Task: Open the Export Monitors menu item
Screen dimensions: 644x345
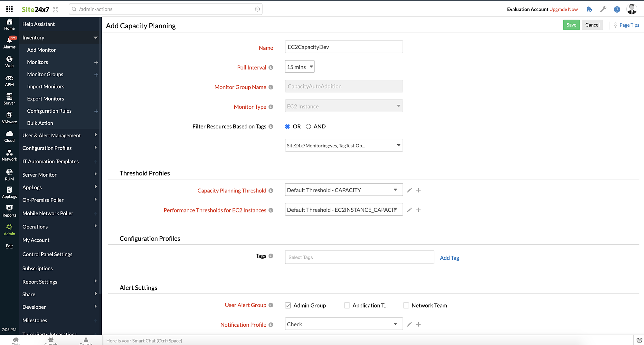Action: click(45, 98)
